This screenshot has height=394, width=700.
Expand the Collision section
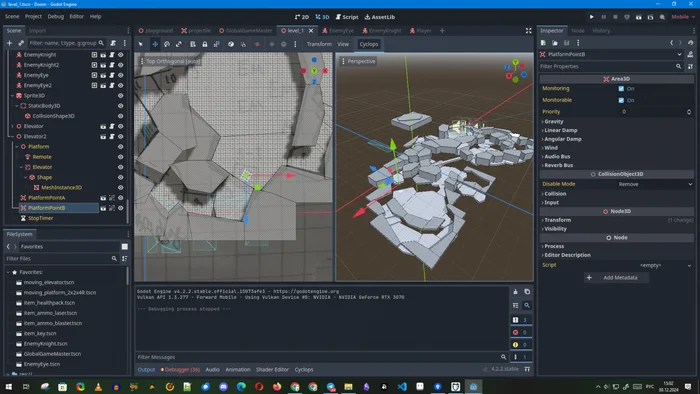pyautogui.click(x=554, y=194)
